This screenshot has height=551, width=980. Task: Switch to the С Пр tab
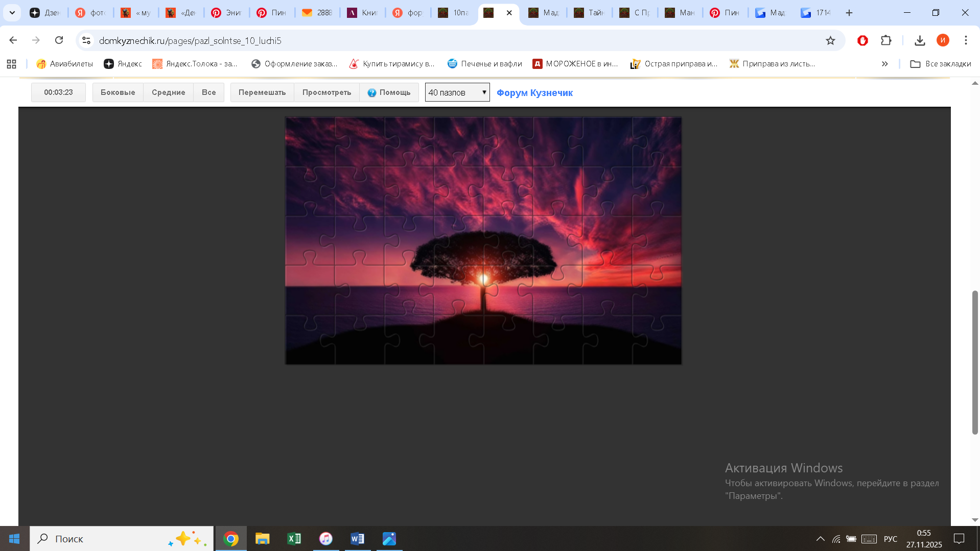pyautogui.click(x=635, y=13)
